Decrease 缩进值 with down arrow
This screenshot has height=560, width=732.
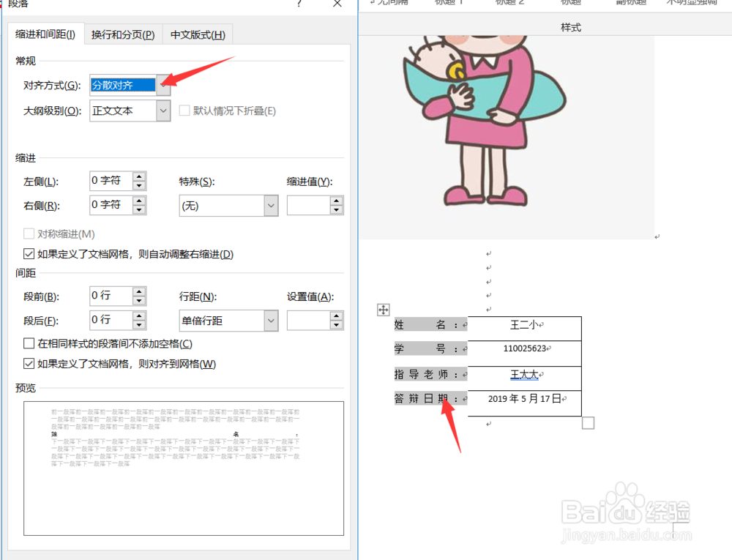click(337, 210)
